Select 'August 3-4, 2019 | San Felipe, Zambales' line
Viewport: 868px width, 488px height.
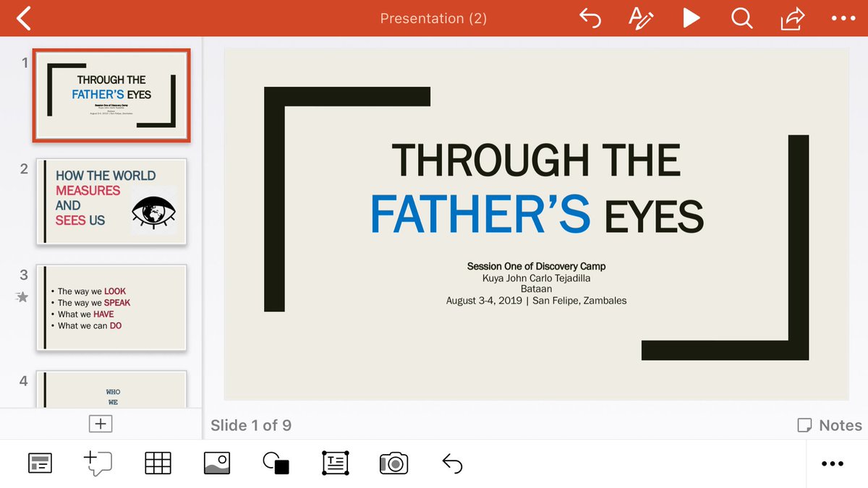point(536,301)
